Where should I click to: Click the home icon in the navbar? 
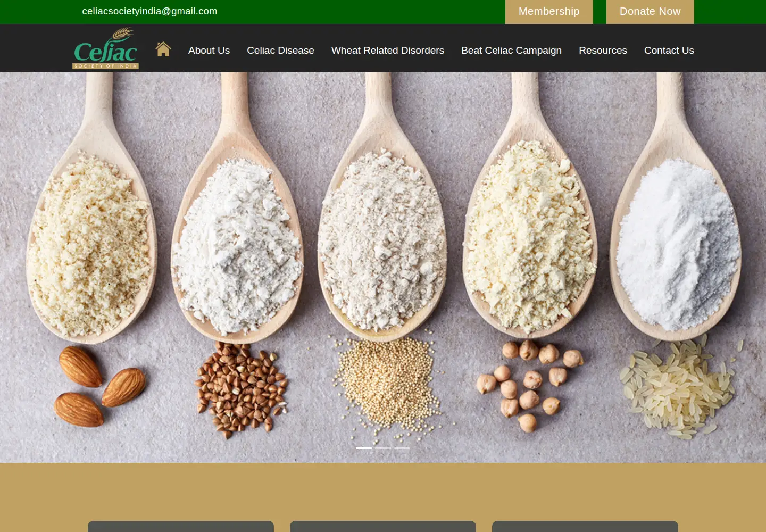[163, 49]
